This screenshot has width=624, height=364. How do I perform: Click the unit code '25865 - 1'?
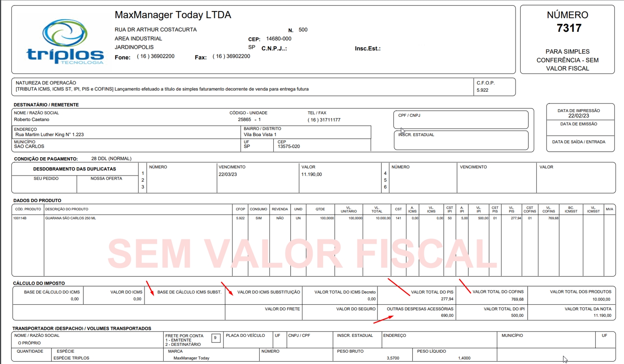pyautogui.click(x=249, y=119)
